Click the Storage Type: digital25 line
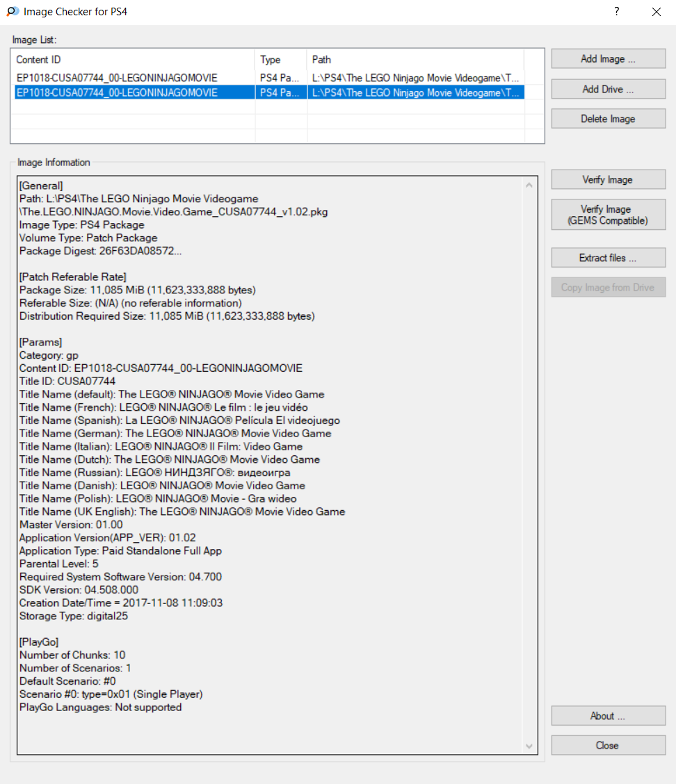 (x=74, y=615)
